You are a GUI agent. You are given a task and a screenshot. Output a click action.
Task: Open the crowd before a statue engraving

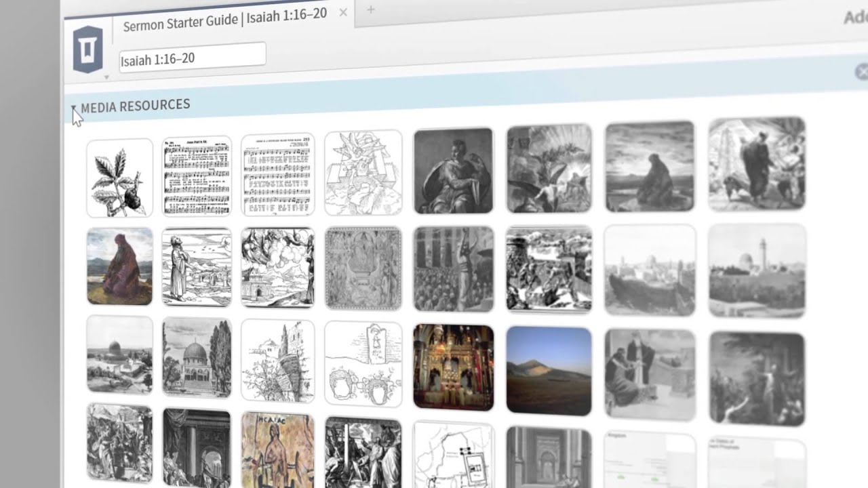[453, 268]
